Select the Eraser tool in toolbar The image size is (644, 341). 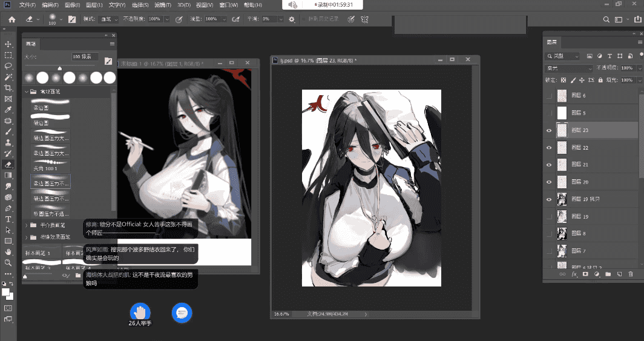8,164
